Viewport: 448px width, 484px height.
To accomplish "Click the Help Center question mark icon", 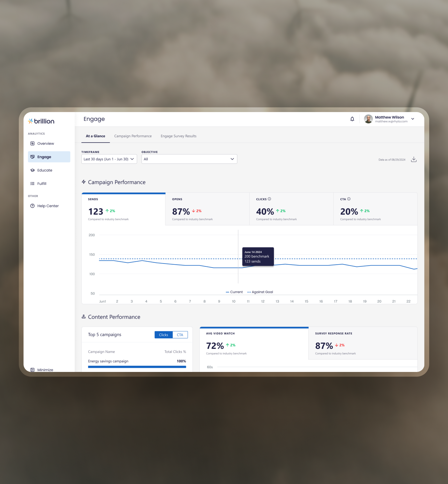I will click(32, 206).
